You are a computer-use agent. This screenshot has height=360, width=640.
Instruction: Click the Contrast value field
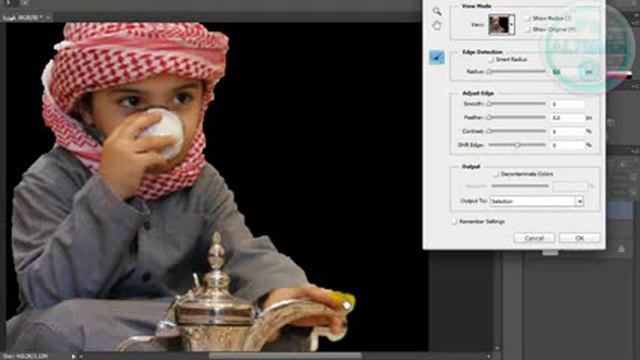coord(567,131)
